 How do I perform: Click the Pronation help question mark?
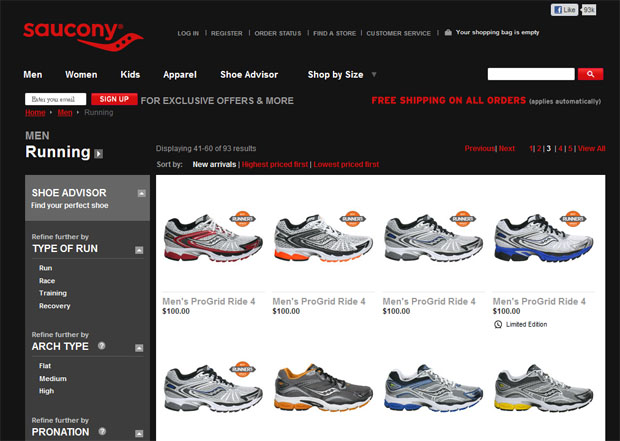click(102, 431)
